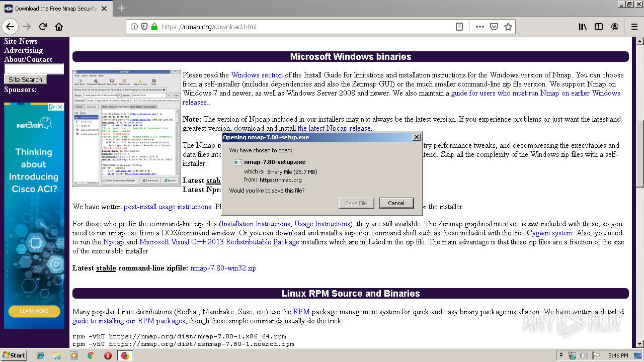This screenshot has width=644, height=362.
Task: Open the Advertising sidebar link
Action: point(23,50)
